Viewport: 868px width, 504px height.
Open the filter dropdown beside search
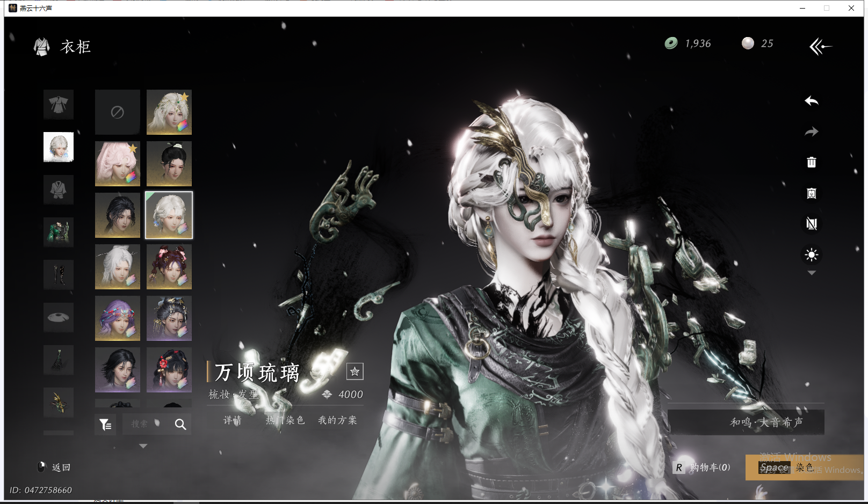[x=105, y=425]
